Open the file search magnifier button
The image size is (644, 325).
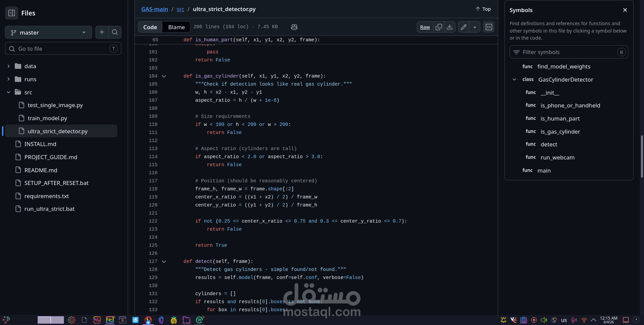pyautogui.click(x=115, y=32)
